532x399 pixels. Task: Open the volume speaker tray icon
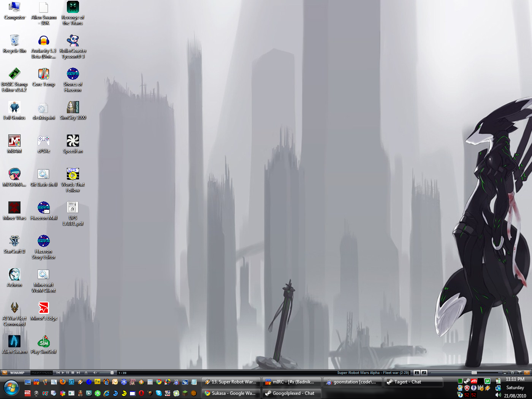click(x=498, y=395)
